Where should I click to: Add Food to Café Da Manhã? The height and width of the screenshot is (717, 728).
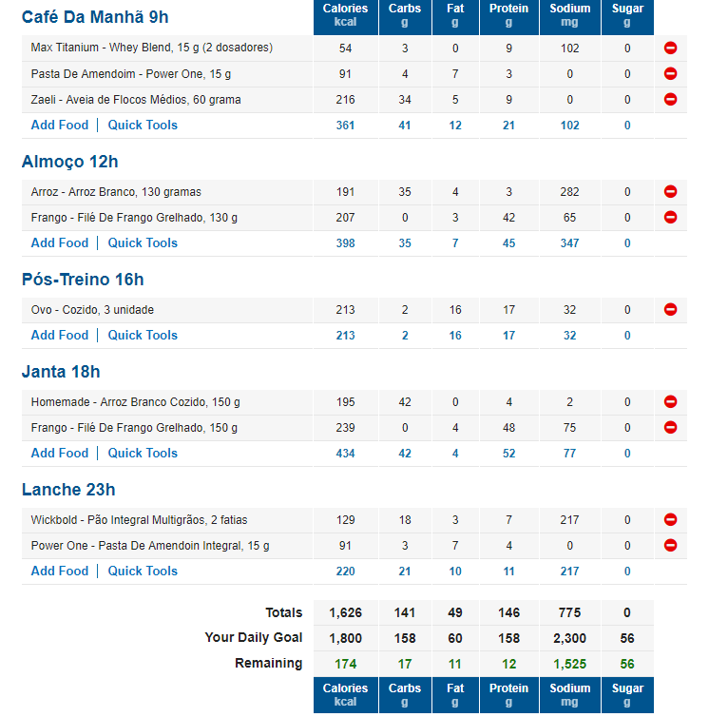(60, 125)
